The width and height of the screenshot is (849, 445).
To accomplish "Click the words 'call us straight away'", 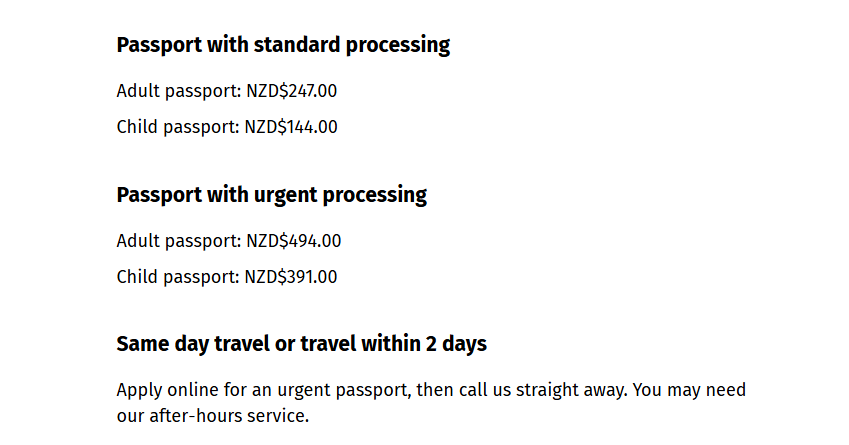I will [543, 390].
